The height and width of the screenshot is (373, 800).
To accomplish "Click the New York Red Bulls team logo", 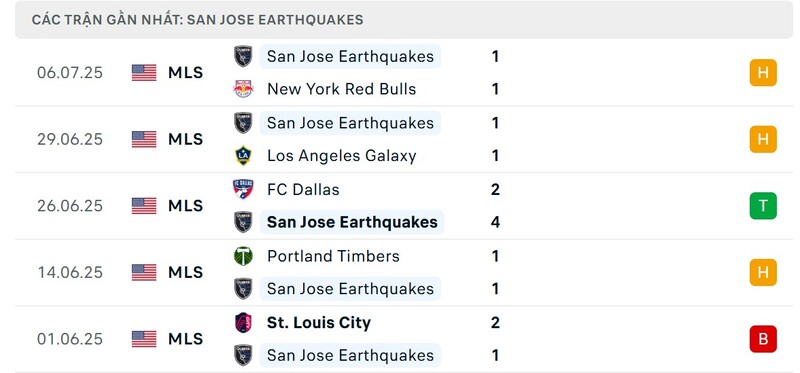I will [x=243, y=89].
